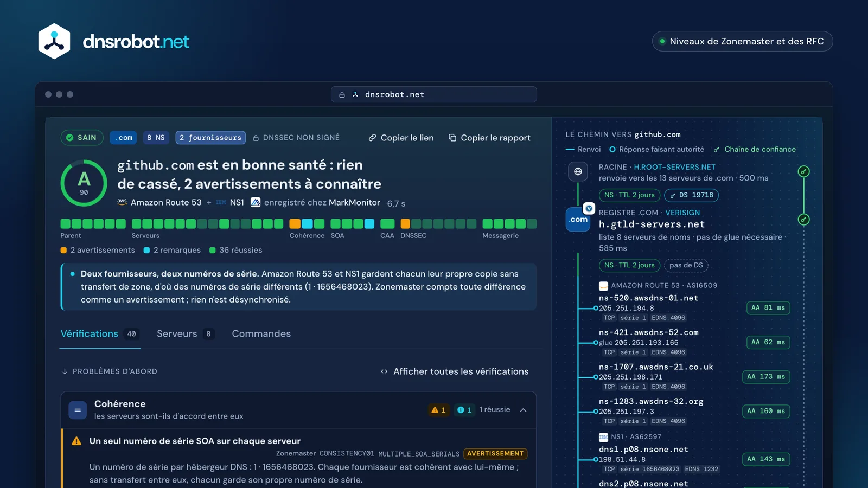Image resolution: width=868 pixels, height=488 pixels.
Task: Collapse the Cohérence section chevron
Action: pos(524,410)
